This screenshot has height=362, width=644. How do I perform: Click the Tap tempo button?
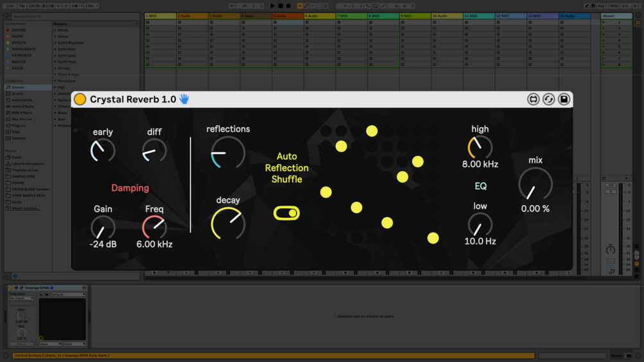click(x=22, y=6)
